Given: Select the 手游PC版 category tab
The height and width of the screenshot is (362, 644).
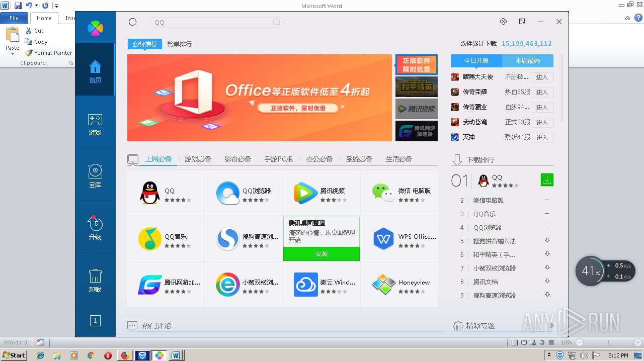Looking at the screenshot, I should tap(279, 159).
